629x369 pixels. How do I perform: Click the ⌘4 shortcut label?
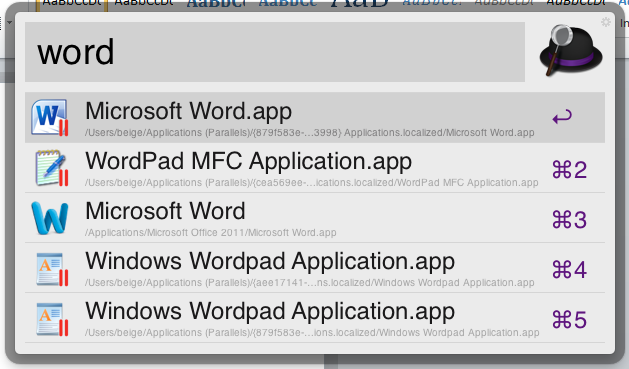570,270
